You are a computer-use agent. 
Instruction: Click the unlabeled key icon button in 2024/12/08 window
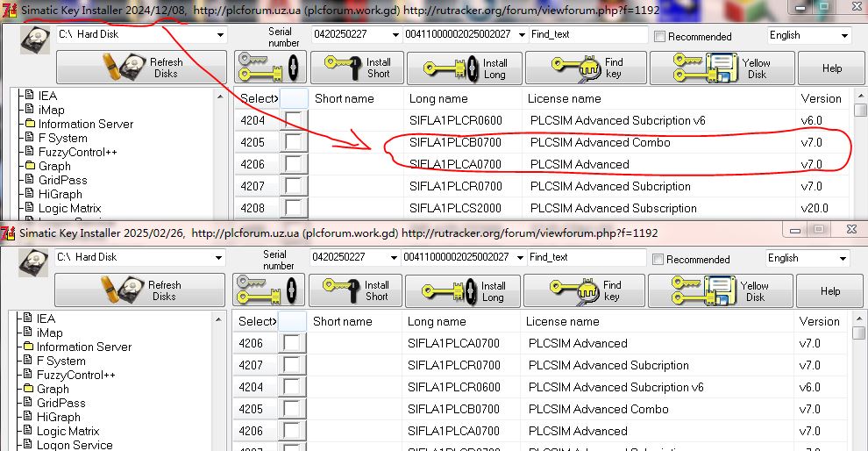tap(270, 68)
